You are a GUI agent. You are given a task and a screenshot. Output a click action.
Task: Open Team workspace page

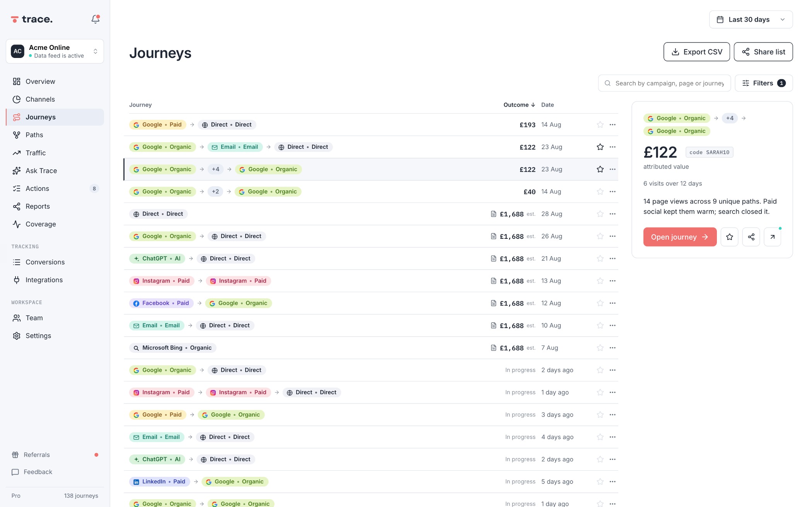(55, 318)
